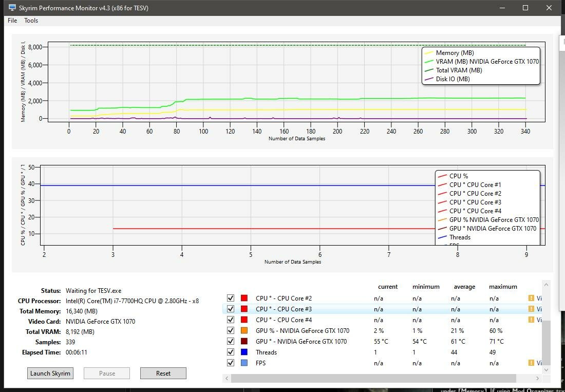Click 'GPU % - NVIDIA GeForce GTX 1070' row label

click(x=303, y=331)
